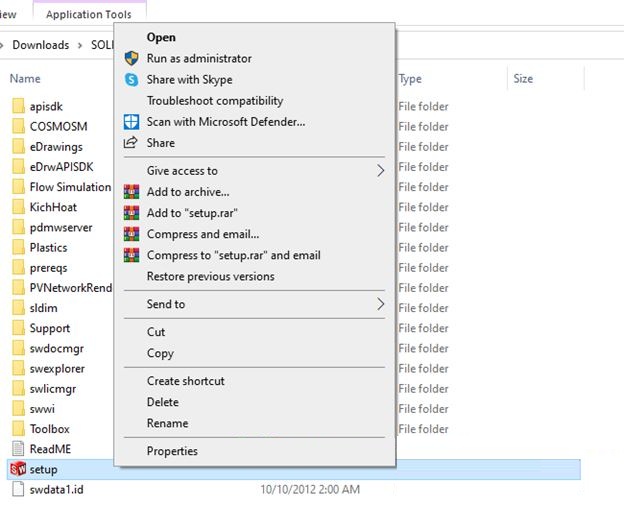
Task: Click WinRAR icon beside Compress to "setup.rar" and email
Action: pyautogui.click(x=131, y=255)
